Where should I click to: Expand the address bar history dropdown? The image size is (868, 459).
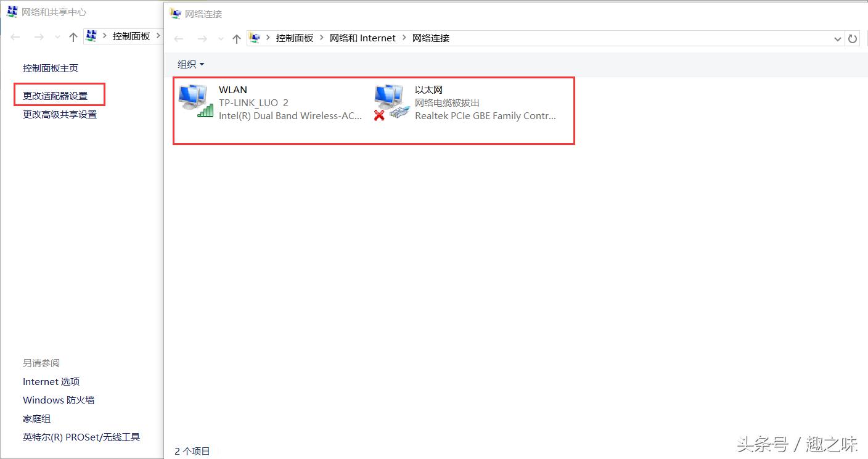coord(837,38)
